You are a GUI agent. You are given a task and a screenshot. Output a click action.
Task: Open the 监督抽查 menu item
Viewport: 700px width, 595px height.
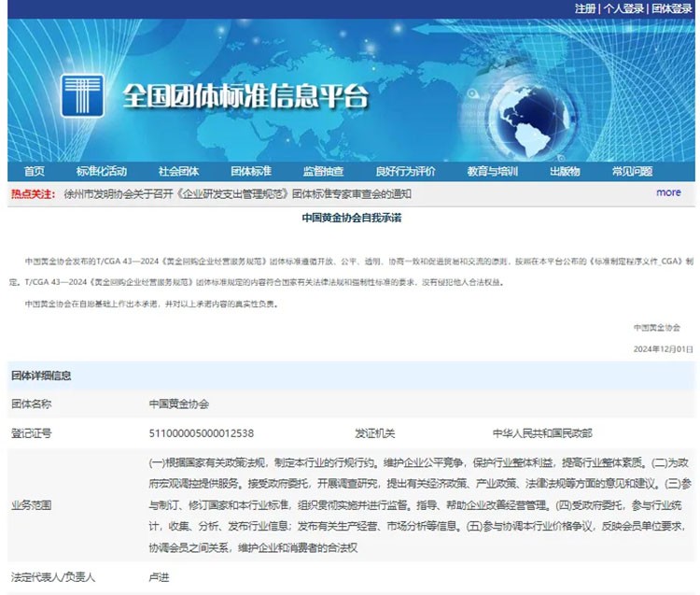click(323, 171)
